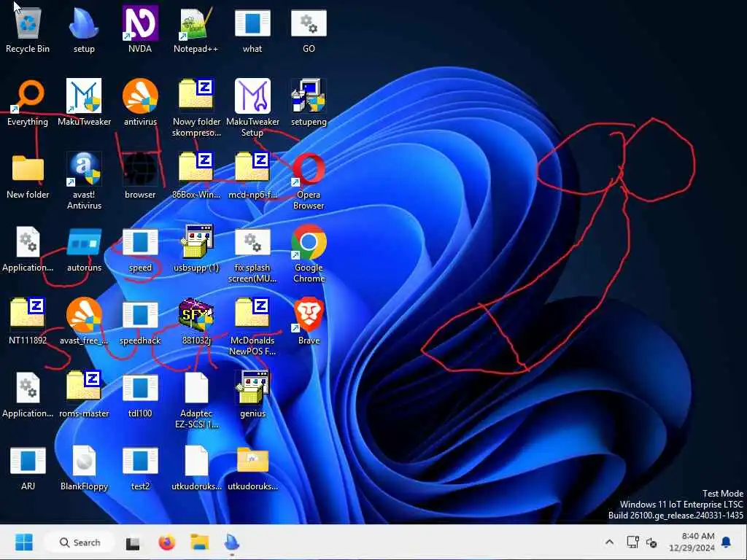
Task: Select the ARJ file icon
Action: (28, 467)
